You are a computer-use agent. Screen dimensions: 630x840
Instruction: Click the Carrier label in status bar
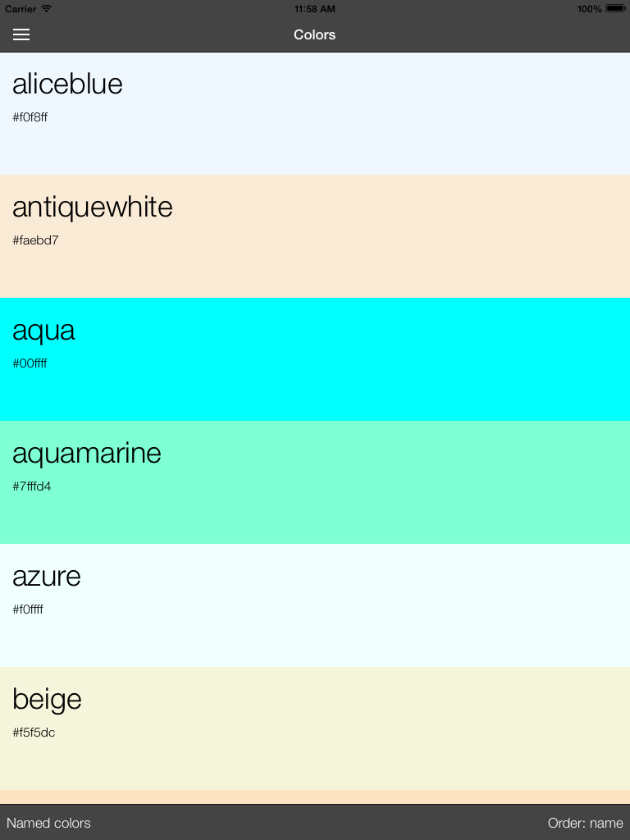(21, 8)
